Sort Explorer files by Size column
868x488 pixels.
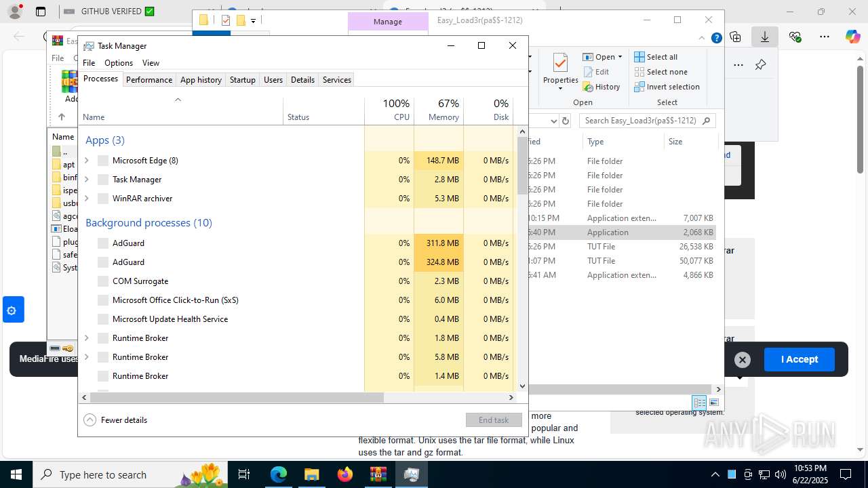(690, 142)
